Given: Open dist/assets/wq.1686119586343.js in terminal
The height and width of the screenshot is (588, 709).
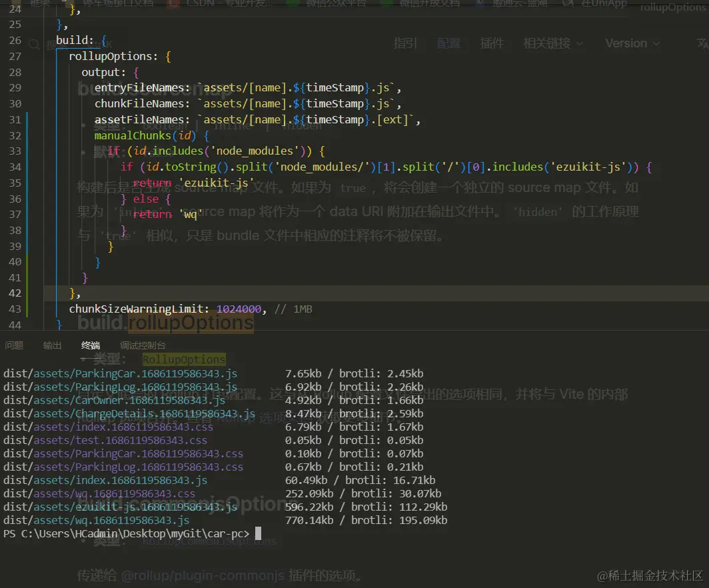Looking at the screenshot, I should point(97,521).
